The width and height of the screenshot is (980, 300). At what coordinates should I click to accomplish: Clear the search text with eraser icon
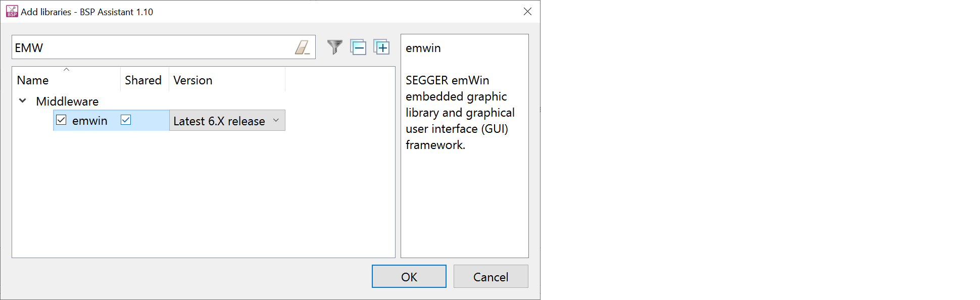(x=302, y=47)
